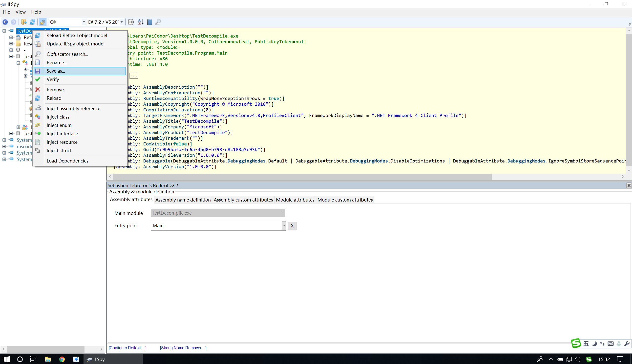Open the search magnifier icon
632x364 pixels.
[x=158, y=22]
